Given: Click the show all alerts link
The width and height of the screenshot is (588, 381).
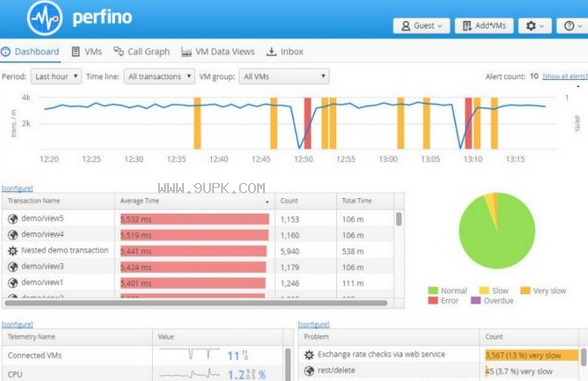Looking at the screenshot, I should coord(565,76).
